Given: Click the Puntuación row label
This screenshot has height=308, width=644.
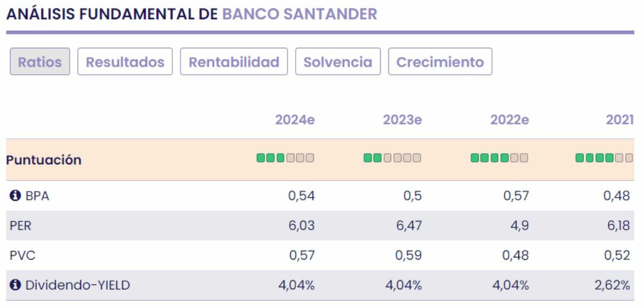Looking at the screenshot, I should tap(44, 160).
